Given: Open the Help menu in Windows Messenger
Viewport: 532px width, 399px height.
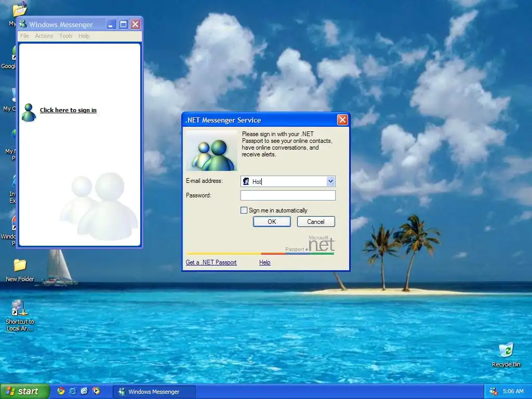Looking at the screenshot, I should click(x=84, y=36).
